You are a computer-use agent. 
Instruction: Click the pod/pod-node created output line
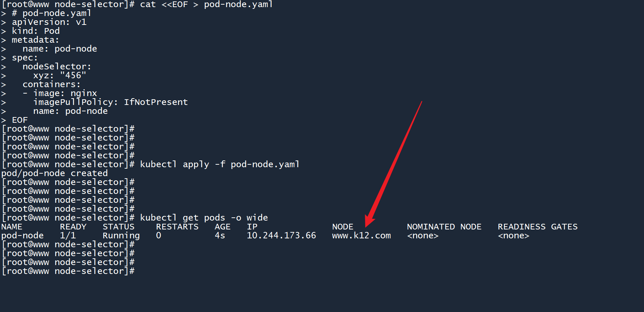54,173
